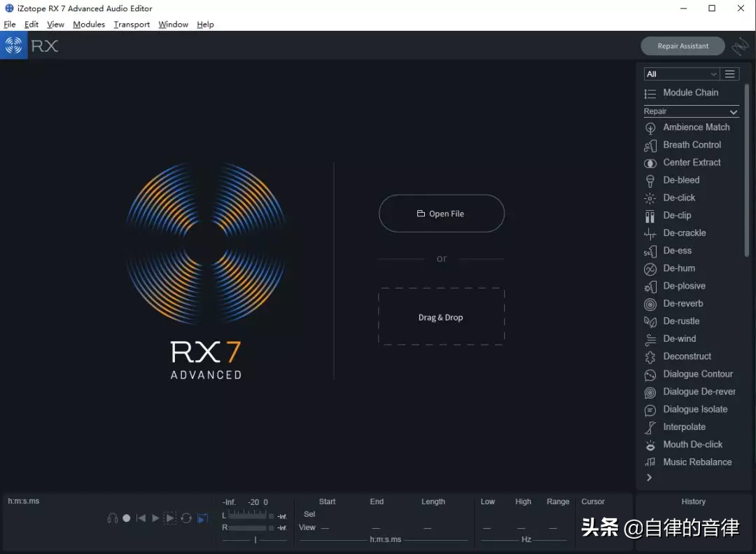This screenshot has height=554, width=756.
Task: Open the Transport menu
Action: (x=132, y=24)
